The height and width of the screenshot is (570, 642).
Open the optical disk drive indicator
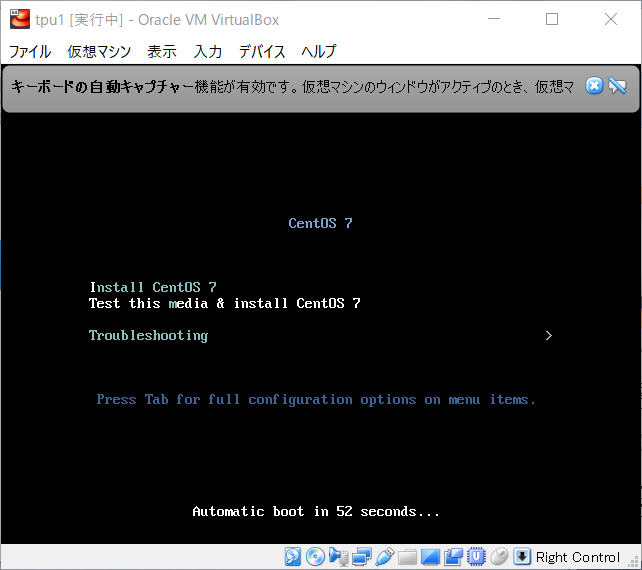[x=315, y=557]
